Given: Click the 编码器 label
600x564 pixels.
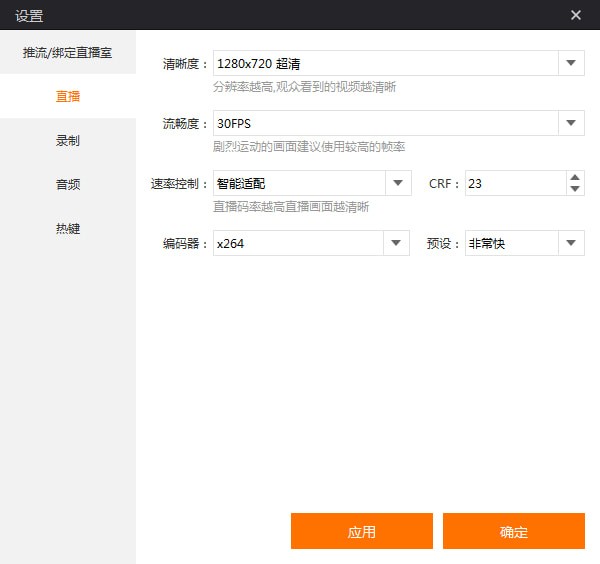Looking at the screenshot, I should pos(185,244).
